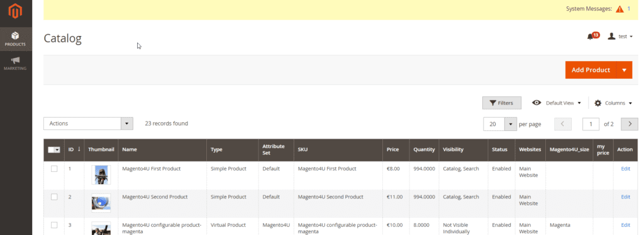
Task: Click the page number input field
Action: tap(591, 124)
